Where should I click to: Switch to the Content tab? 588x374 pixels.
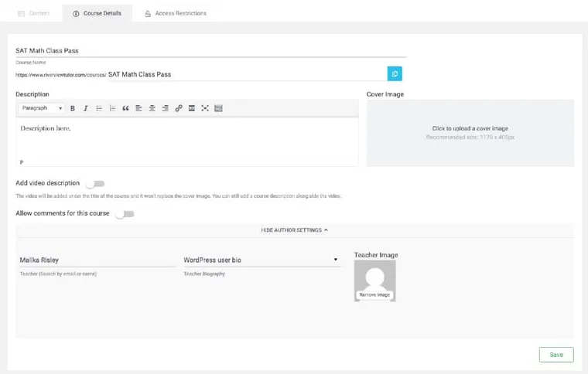(34, 13)
